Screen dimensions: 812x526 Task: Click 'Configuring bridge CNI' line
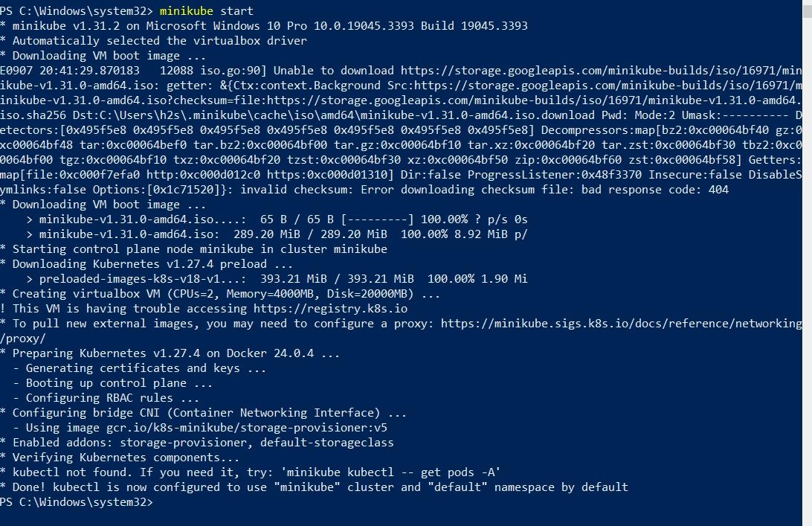point(204,413)
